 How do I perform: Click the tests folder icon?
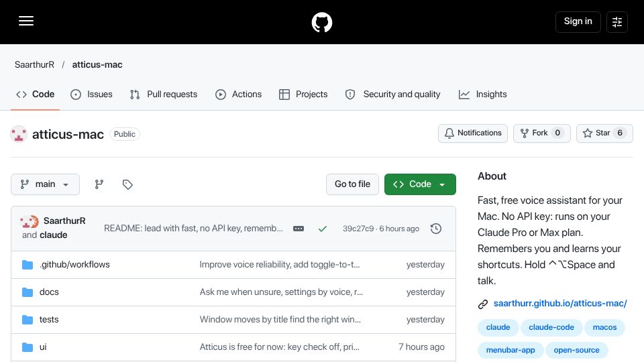click(28, 320)
